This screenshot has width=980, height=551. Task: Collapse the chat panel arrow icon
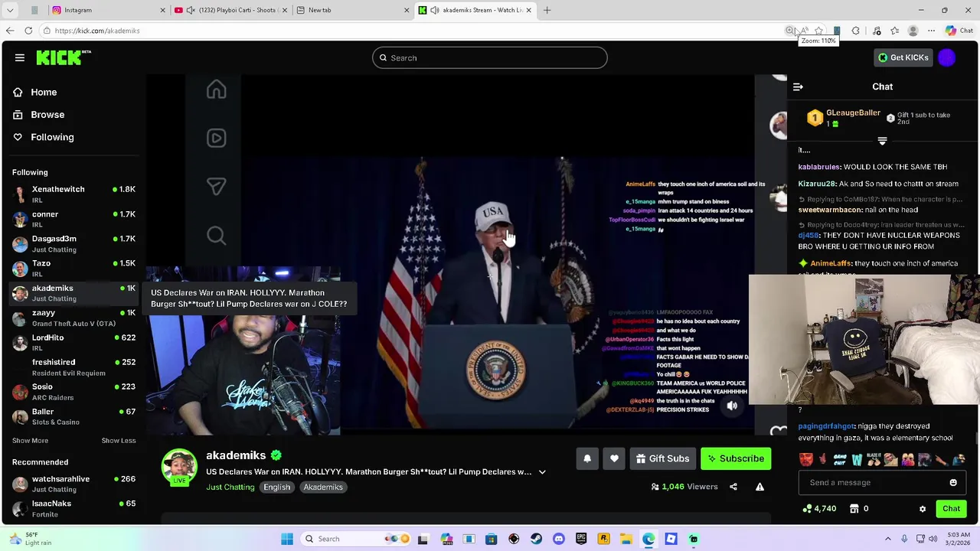(798, 87)
